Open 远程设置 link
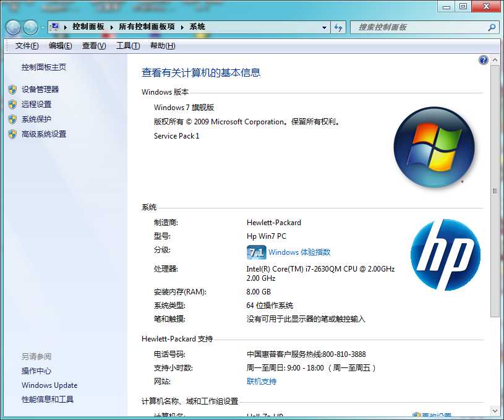The height and width of the screenshot is (420, 504). pyautogui.click(x=36, y=104)
